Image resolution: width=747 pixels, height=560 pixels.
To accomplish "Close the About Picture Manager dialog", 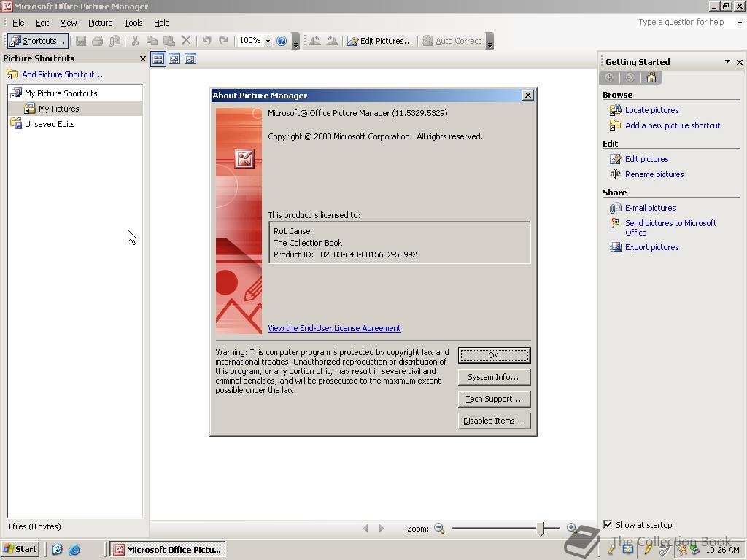I will tap(528, 96).
